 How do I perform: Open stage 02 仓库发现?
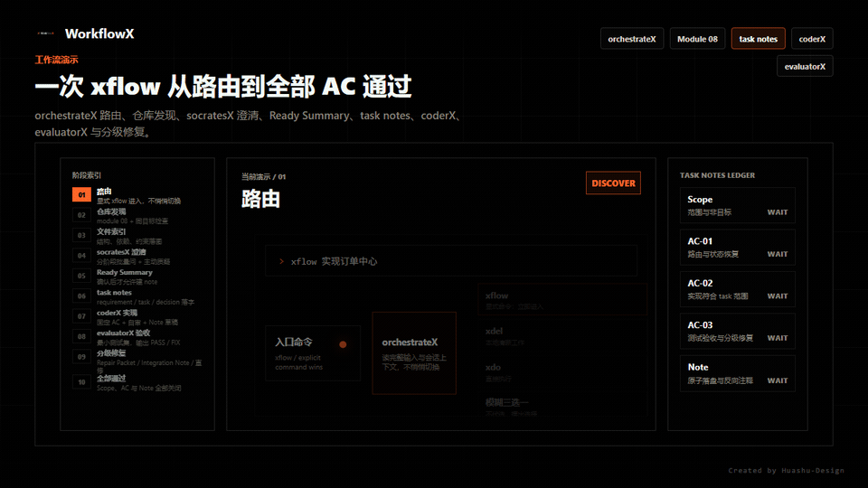pos(137,216)
